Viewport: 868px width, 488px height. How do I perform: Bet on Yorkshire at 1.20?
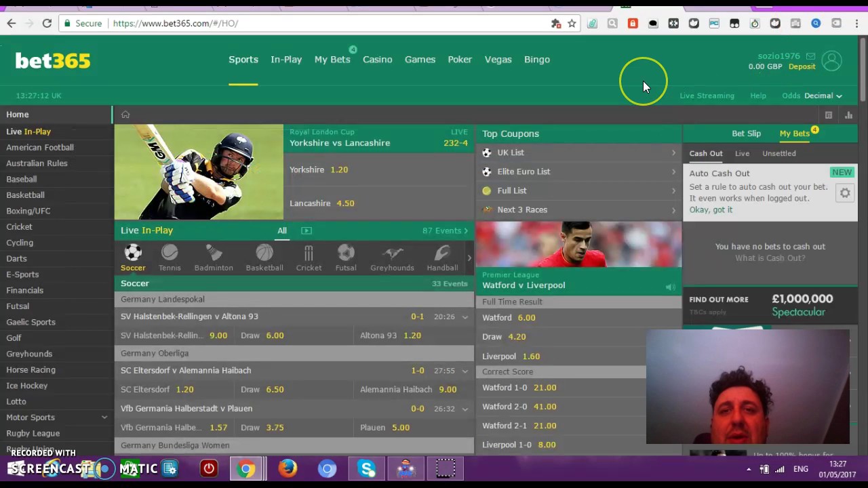tap(379, 169)
